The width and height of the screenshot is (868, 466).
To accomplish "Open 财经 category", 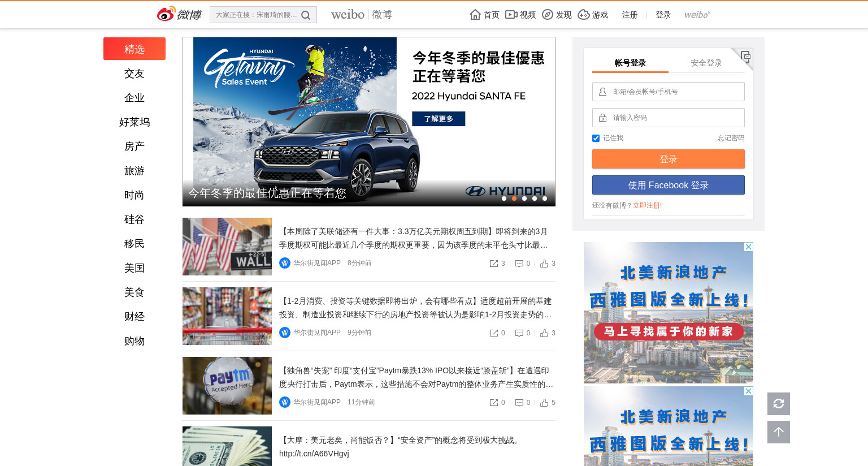I will pos(134,317).
